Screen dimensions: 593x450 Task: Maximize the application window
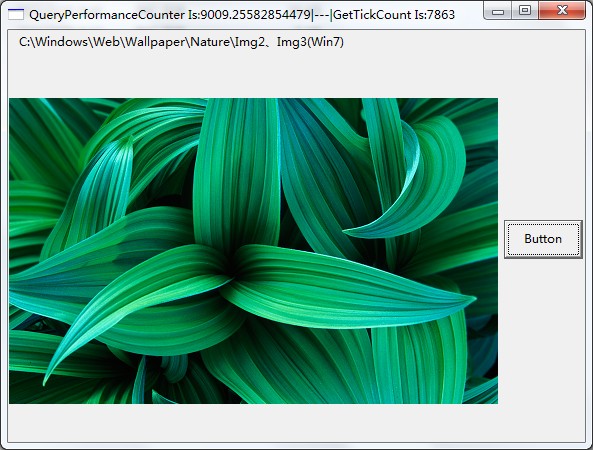(525, 11)
